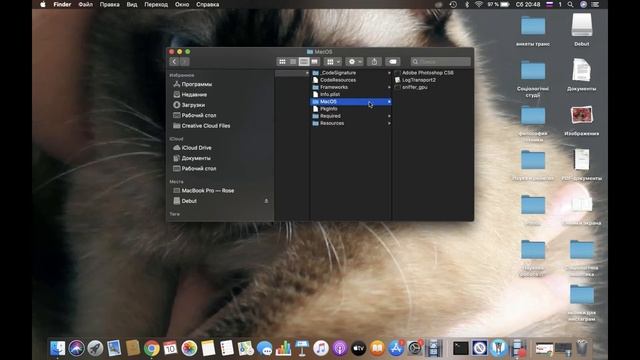Go forward in Finder history
The width and height of the screenshot is (640, 360).
[184, 62]
